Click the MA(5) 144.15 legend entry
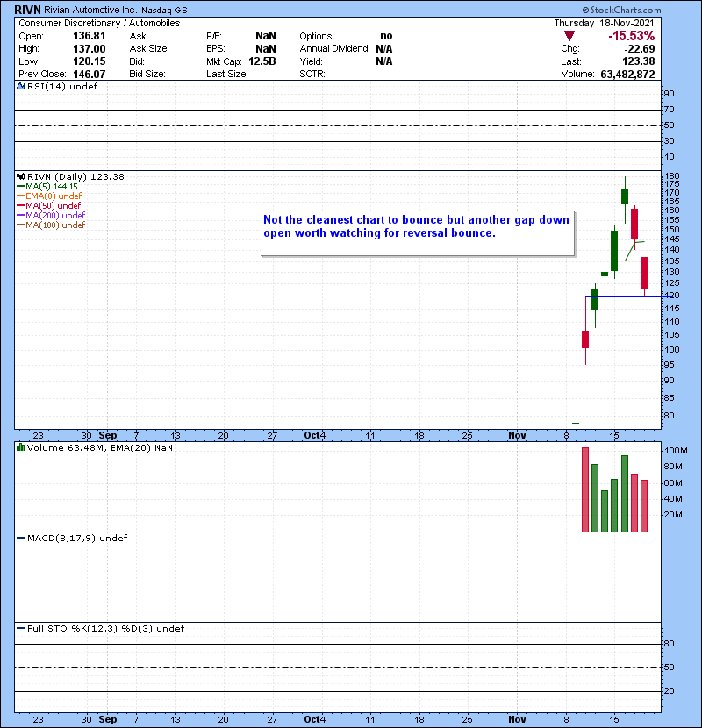 pyautogui.click(x=52, y=187)
